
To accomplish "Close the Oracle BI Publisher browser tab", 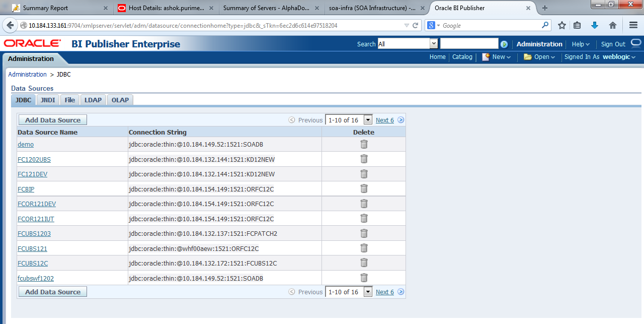I will point(528,8).
